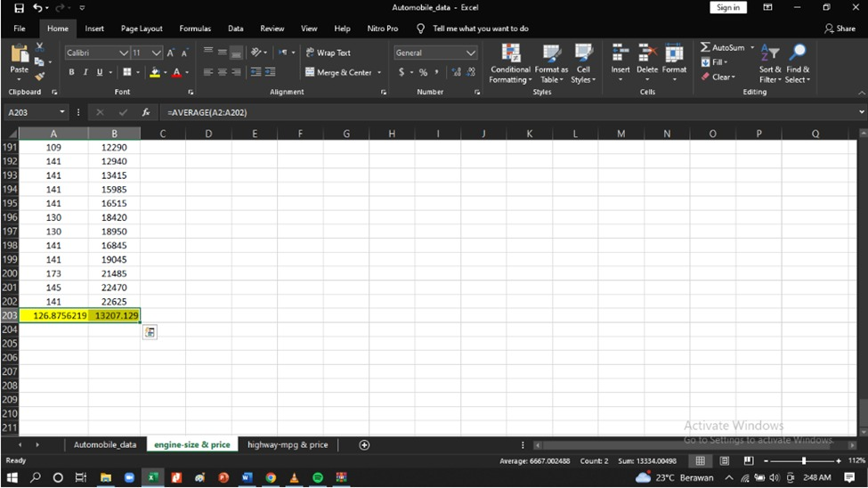Switch to Page Layout tab

click(142, 28)
